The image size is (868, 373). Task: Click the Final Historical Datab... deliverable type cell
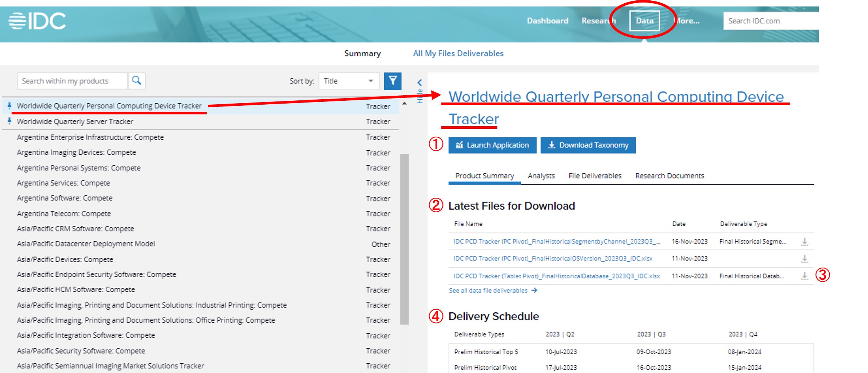(x=752, y=276)
